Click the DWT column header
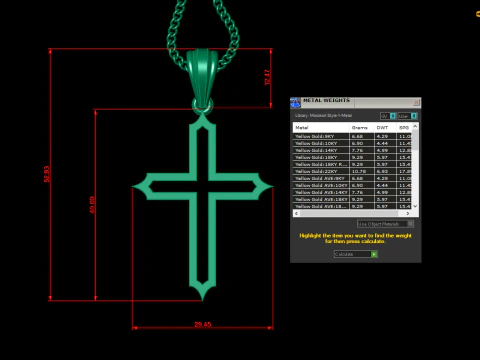480x360 pixels. click(x=385, y=128)
